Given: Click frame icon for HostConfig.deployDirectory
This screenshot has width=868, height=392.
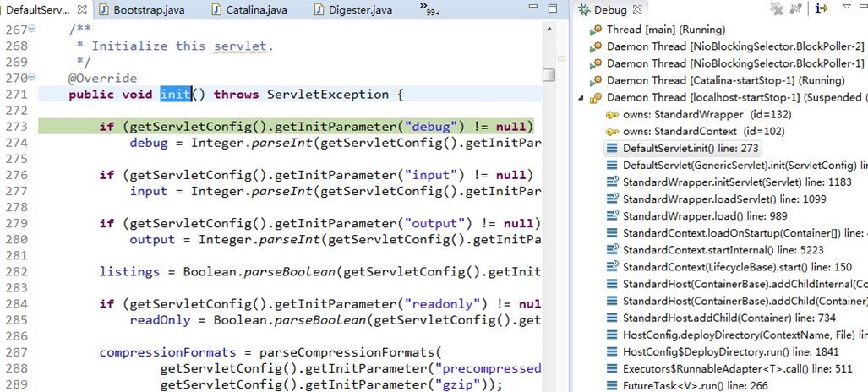Looking at the screenshot, I should 612,335.
